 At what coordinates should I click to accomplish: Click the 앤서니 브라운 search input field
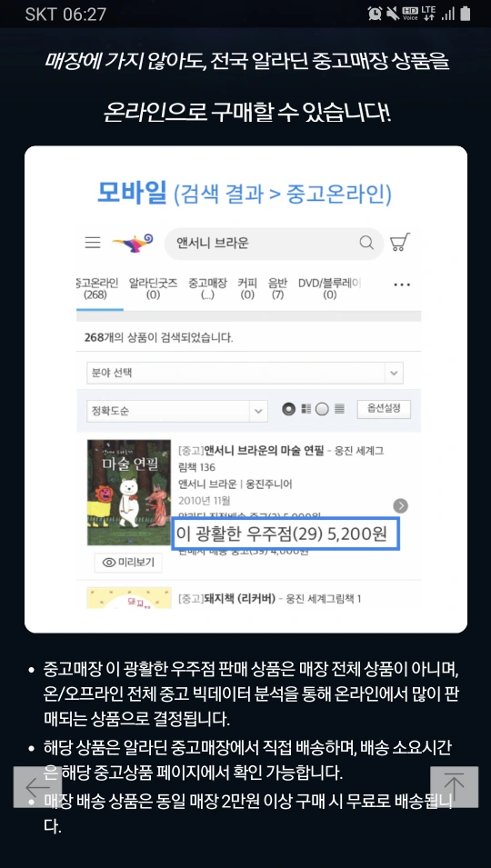(x=266, y=243)
